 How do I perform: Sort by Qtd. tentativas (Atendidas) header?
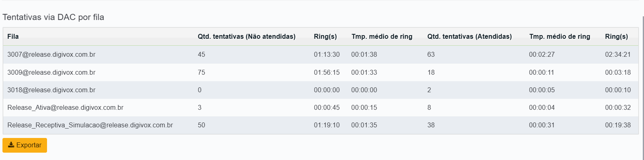pyautogui.click(x=470, y=36)
